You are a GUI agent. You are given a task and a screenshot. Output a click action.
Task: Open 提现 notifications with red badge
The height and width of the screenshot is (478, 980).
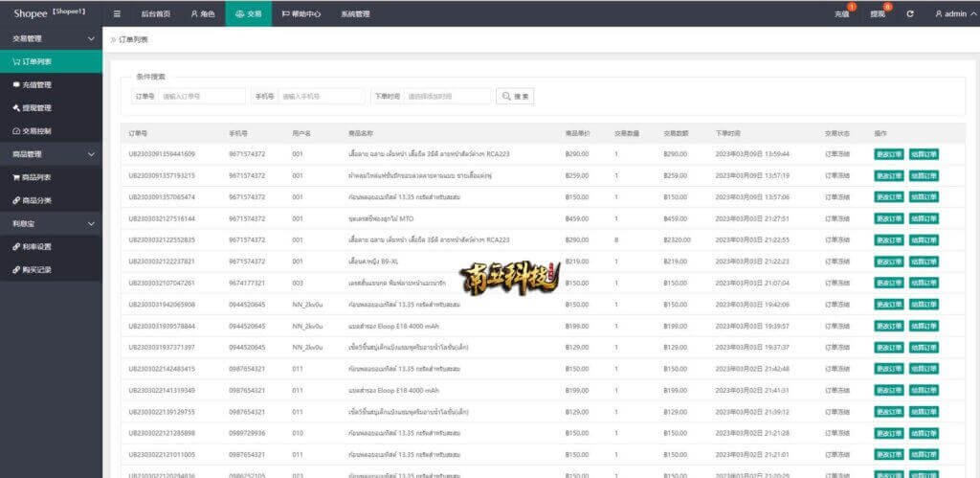pos(878,14)
